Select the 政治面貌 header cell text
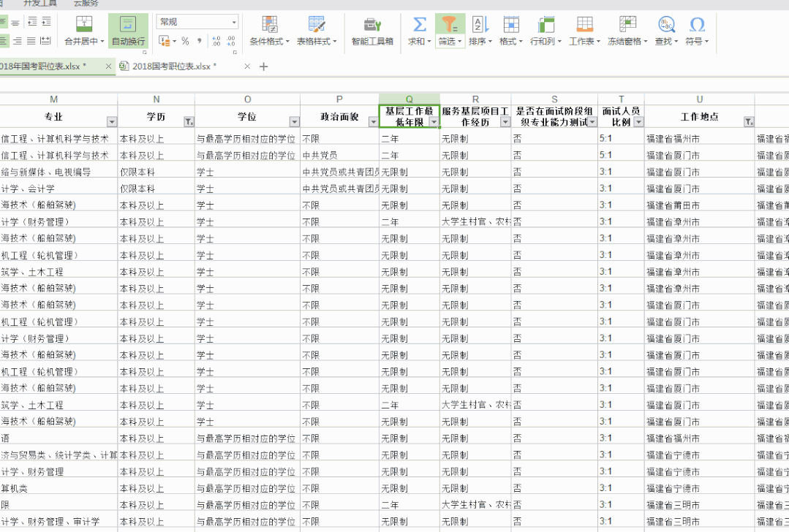Image resolution: width=789 pixels, height=532 pixels. (339, 117)
